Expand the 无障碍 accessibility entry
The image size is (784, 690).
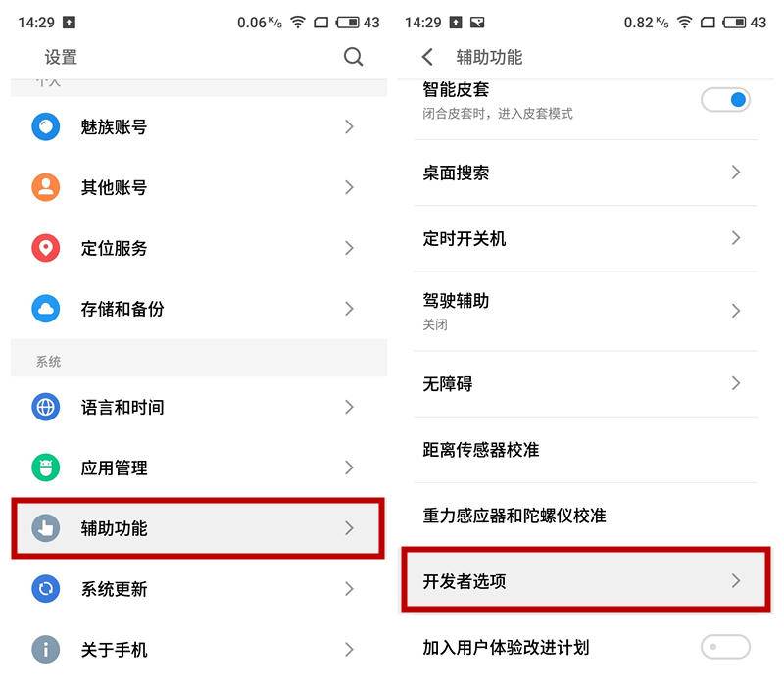[736, 383]
